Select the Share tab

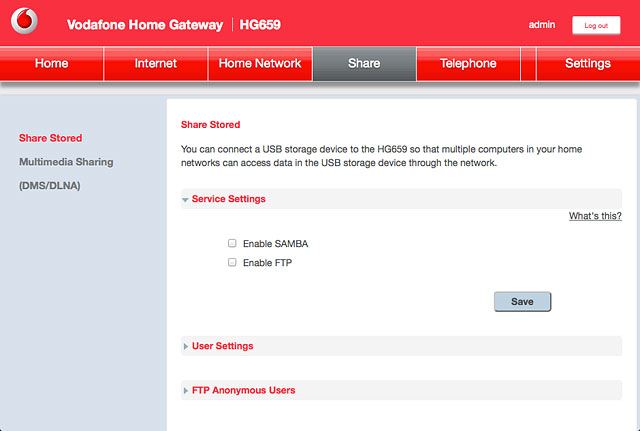364,64
